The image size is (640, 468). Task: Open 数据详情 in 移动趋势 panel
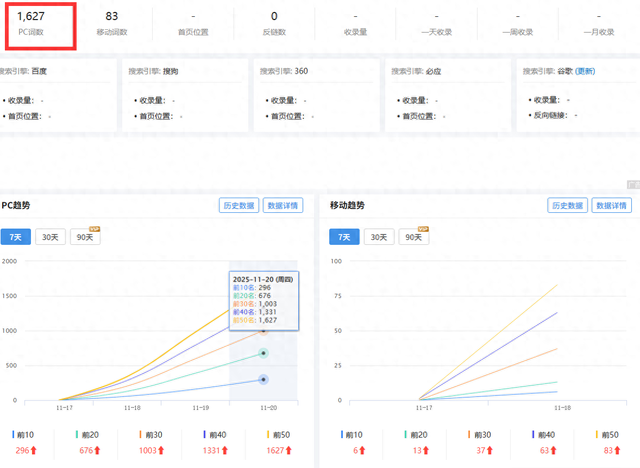pyautogui.click(x=611, y=205)
